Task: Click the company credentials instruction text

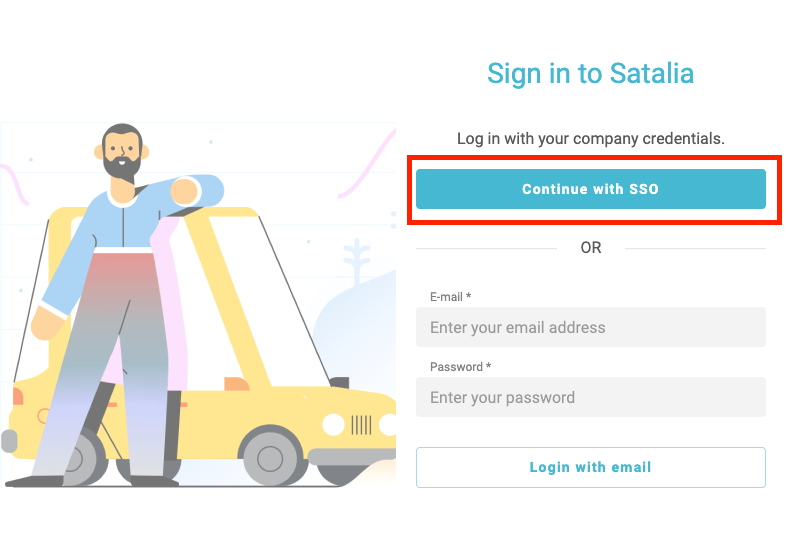Action: (590, 138)
